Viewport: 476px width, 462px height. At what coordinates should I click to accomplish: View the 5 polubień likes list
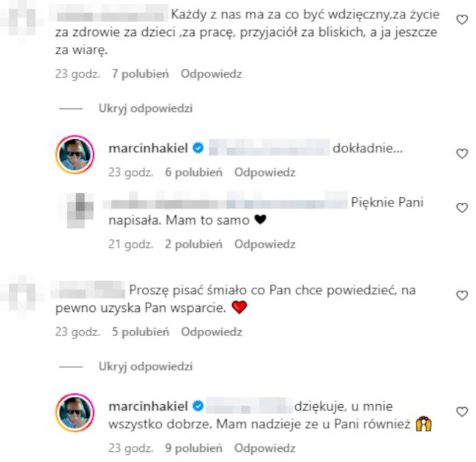coord(141,332)
